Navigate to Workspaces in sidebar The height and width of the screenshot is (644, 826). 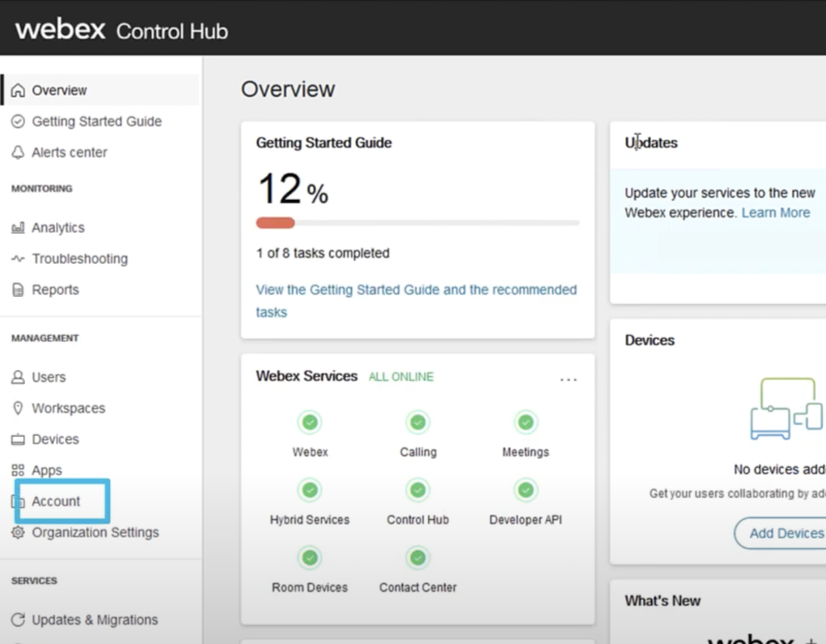(x=68, y=409)
